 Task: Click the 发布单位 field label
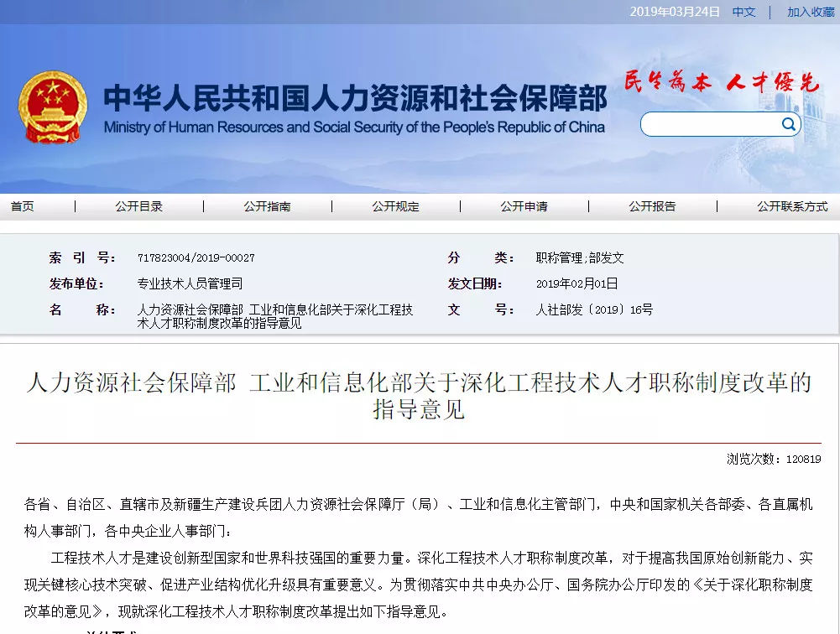(x=76, y=283)
